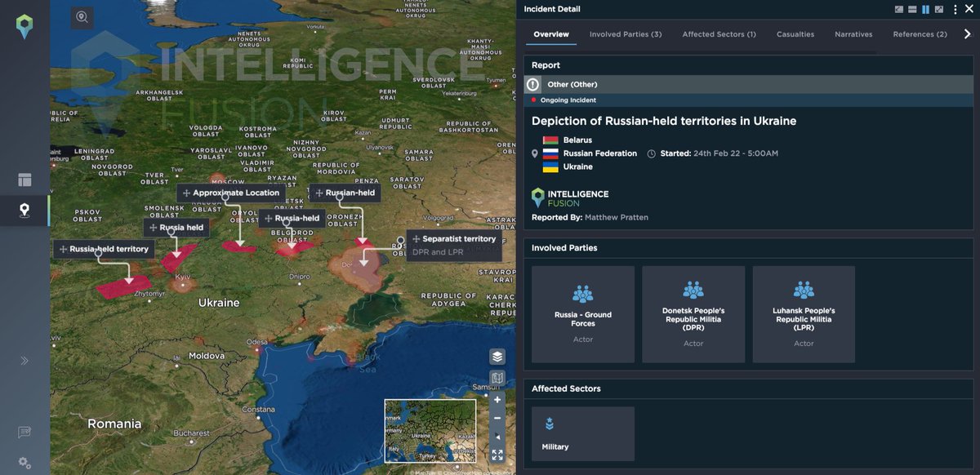Switch to the Casualties tab
Screen dimensions: 980x475
(x=795, y=34)
